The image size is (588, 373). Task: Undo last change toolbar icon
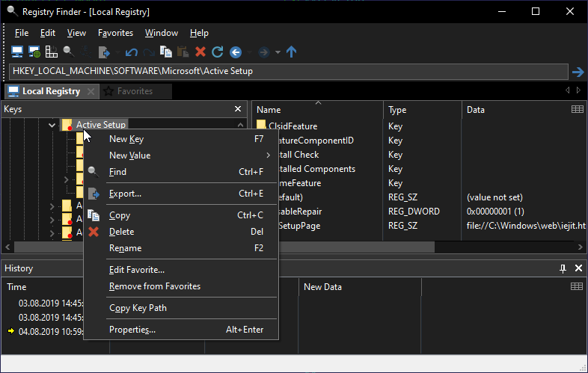point(131,52)
